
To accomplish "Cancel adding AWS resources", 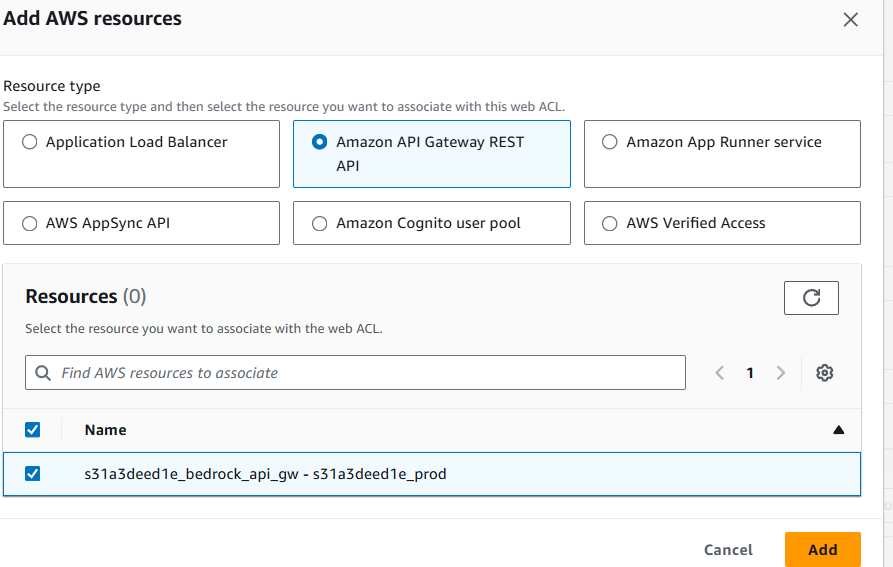I will click(728, 549).
